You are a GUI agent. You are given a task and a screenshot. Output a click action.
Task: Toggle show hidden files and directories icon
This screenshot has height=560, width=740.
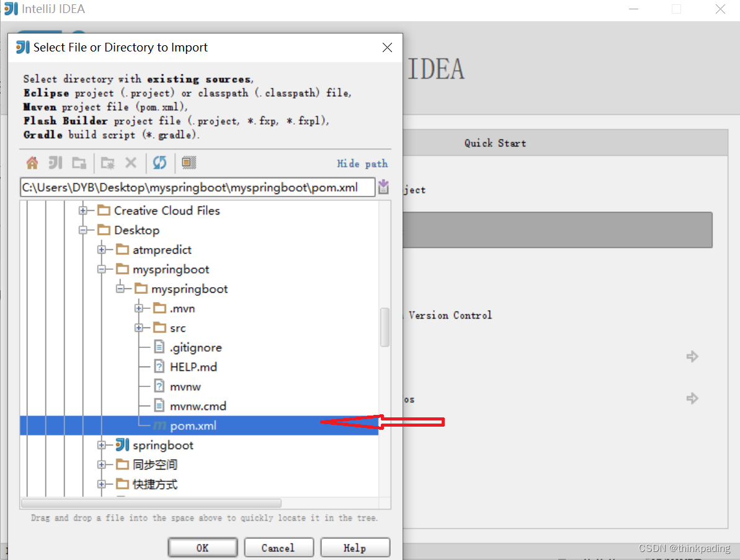pyautogui.click(x=189, y=162)
